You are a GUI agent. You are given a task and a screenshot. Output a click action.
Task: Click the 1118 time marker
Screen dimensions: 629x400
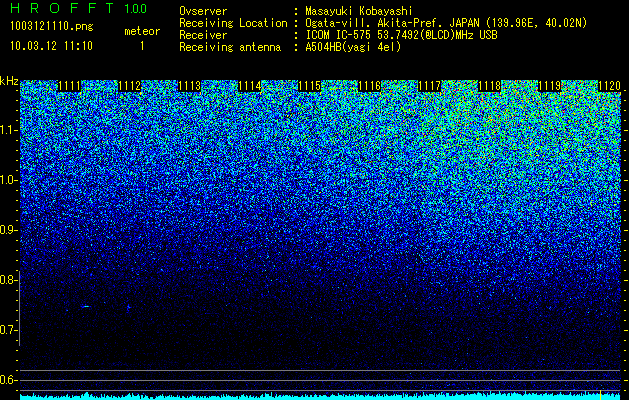click(x=489, y=86)
